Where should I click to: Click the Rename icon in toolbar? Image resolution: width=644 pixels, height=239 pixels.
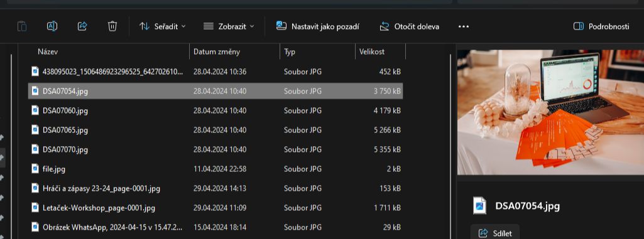point(52,26)
